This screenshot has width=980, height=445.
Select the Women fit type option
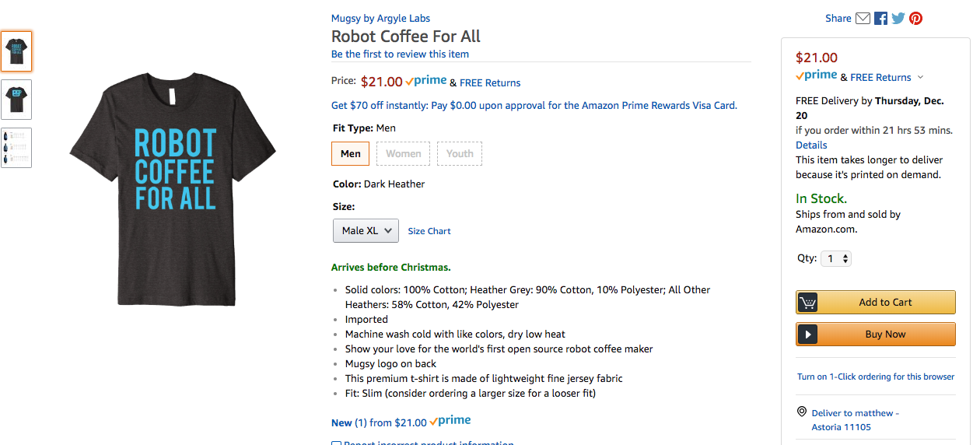coord(404,153)
